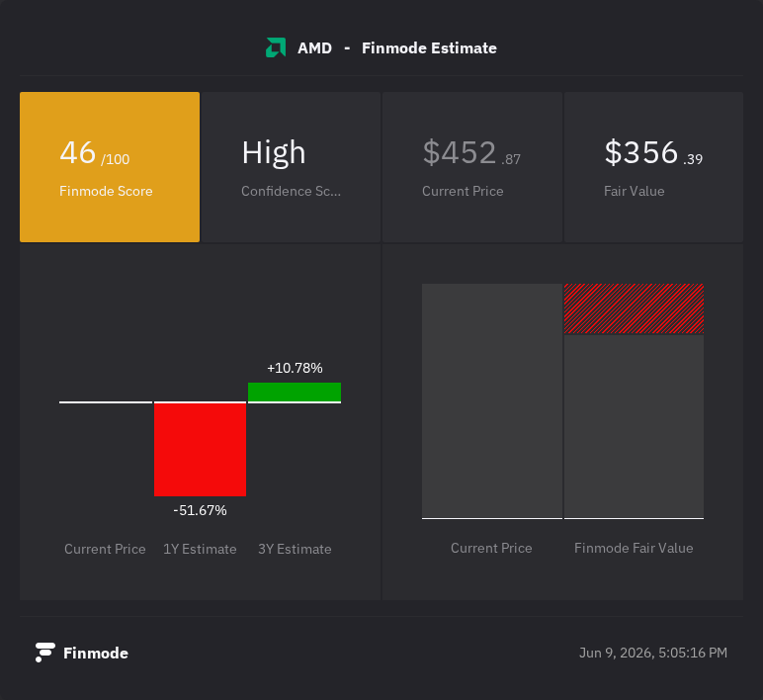Click the "-51.67%" label
This screenshot has width=763, height=700.
click(x=200, y=510)
